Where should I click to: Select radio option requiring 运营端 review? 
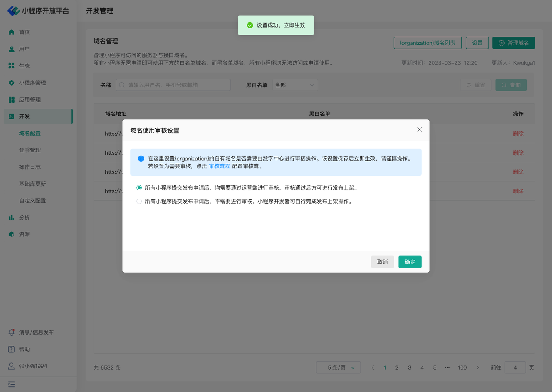point(139,188)
